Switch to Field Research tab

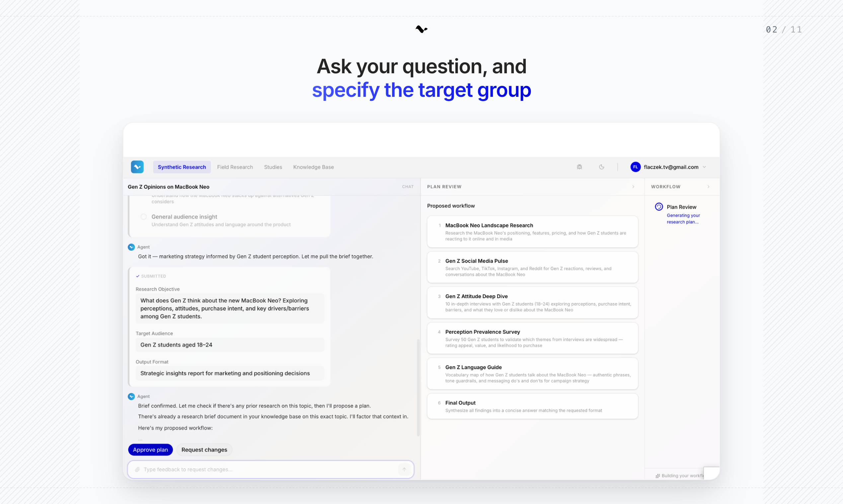click(x=235, y=167)
